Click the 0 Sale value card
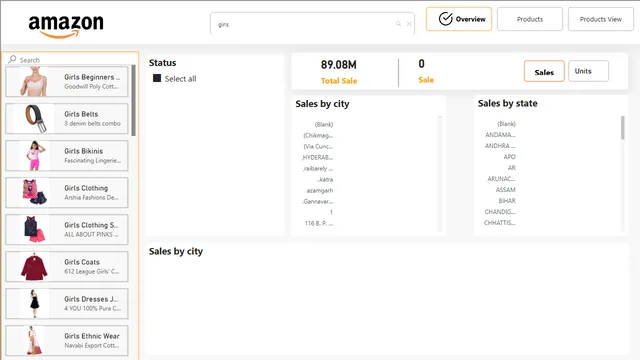This screenshot has width=640, height=360. 422,64
